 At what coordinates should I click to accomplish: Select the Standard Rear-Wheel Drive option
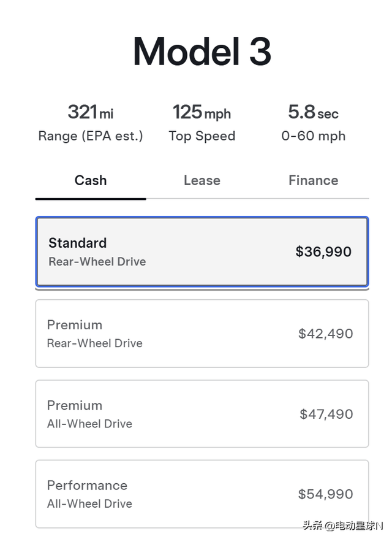(202, 251)
